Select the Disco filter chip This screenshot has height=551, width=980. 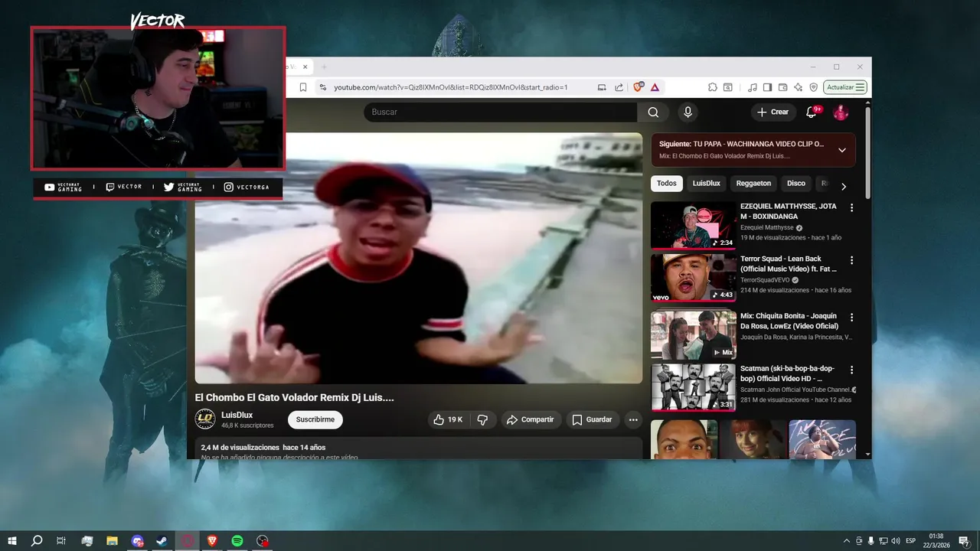[x=796, y=184]
